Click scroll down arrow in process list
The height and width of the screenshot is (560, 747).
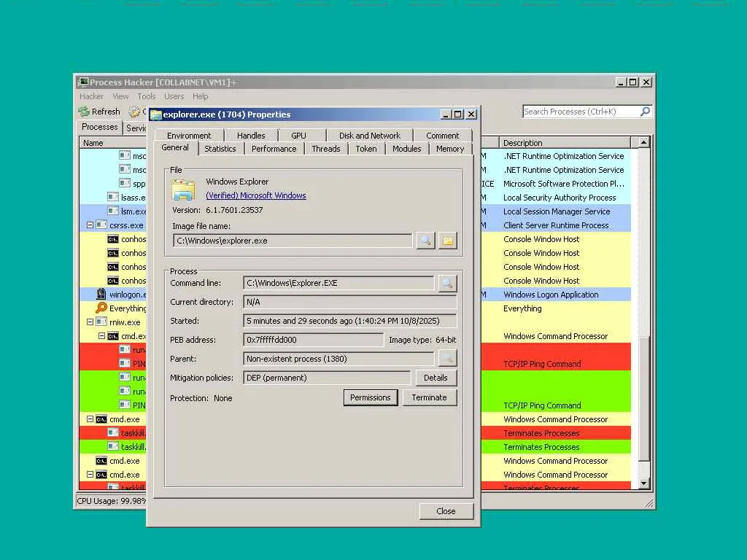tap(643, 483)
